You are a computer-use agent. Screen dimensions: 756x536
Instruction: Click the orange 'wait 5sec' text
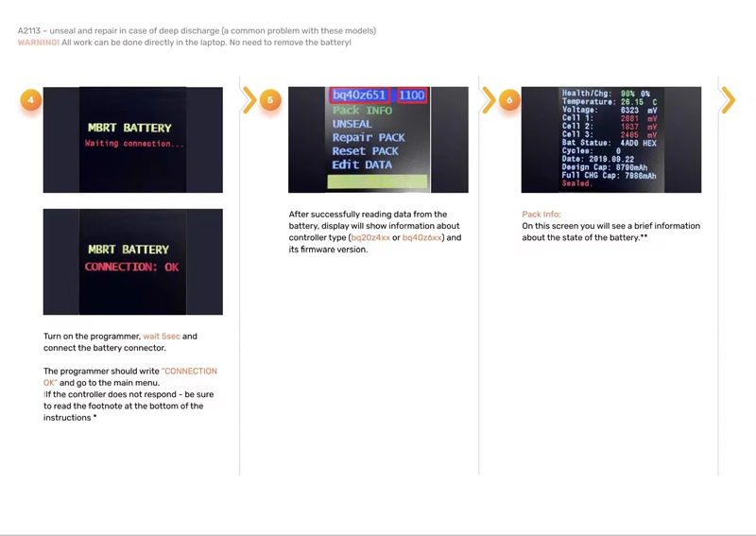click(162, 337)
